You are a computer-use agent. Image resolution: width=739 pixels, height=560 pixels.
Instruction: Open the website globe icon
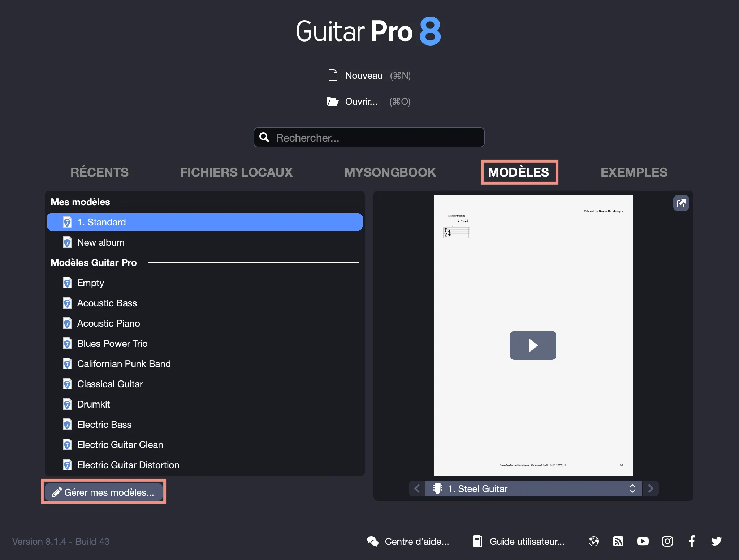[593, 541]
